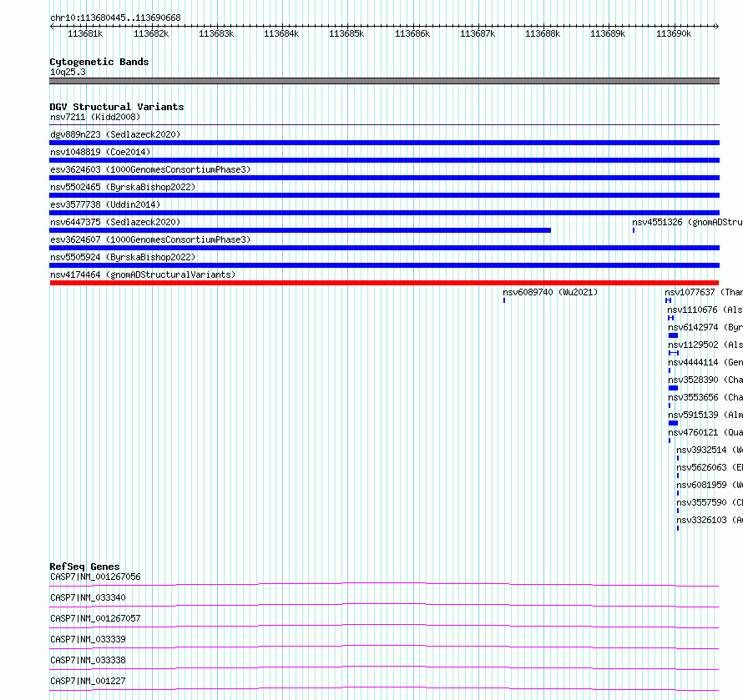Click the 113689k ruler tick label
This screenshot has width=743, height=700.
(608, 33)
